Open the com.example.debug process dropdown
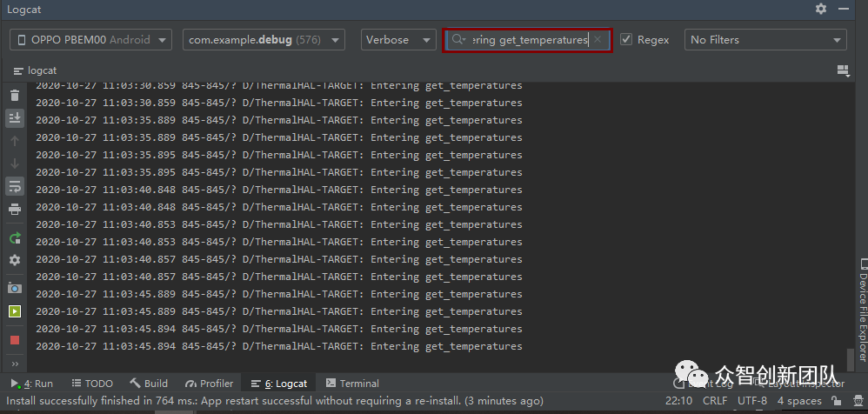This screenshot has height=414, width=868. pos(264,40)
